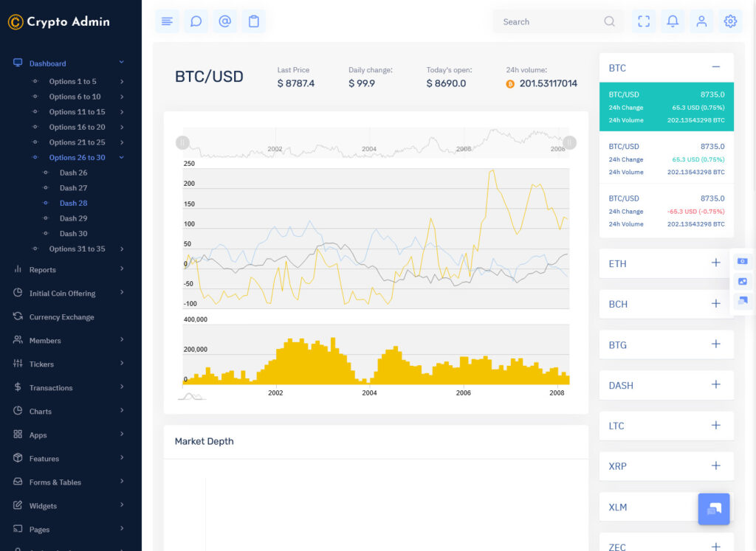Enter fullscreen mode via the expand icon
Screen dimensions: 756x551
[643, 21]
